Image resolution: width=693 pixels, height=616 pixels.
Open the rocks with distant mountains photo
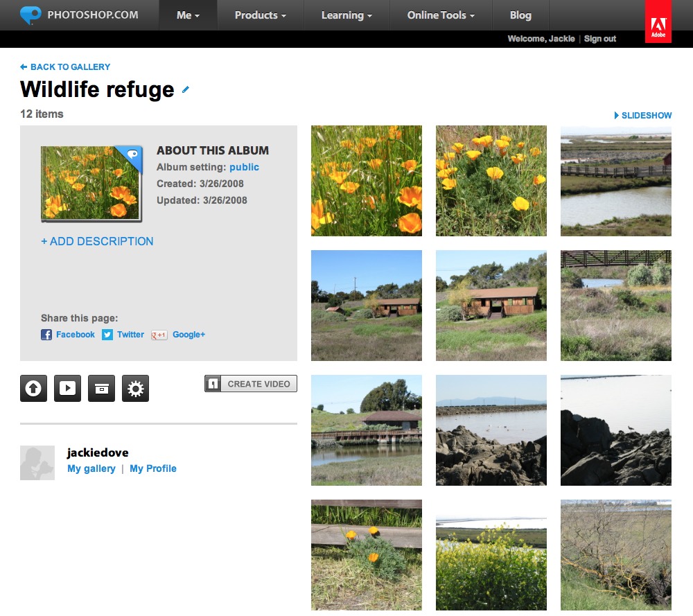491,430
